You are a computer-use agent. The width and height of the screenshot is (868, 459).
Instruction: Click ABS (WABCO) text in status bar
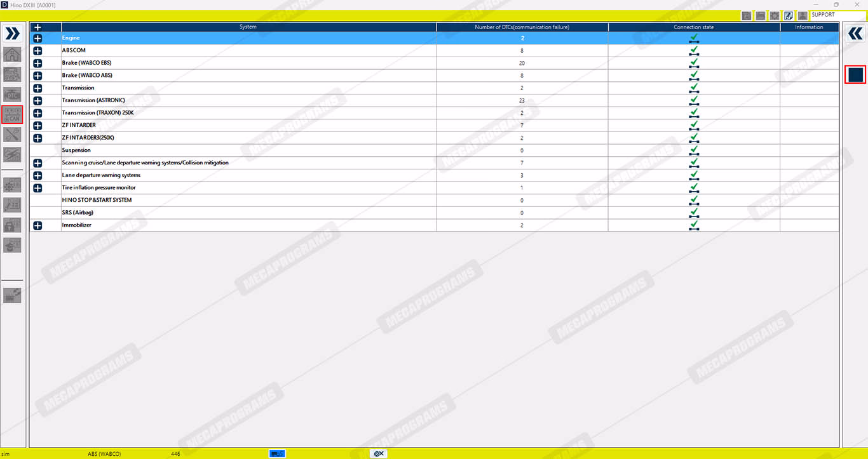tap(104, 454)
